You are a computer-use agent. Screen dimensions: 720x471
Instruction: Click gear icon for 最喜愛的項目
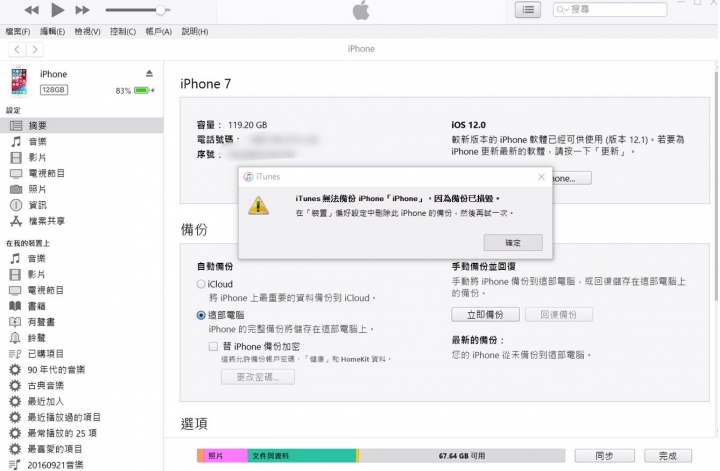15,449
